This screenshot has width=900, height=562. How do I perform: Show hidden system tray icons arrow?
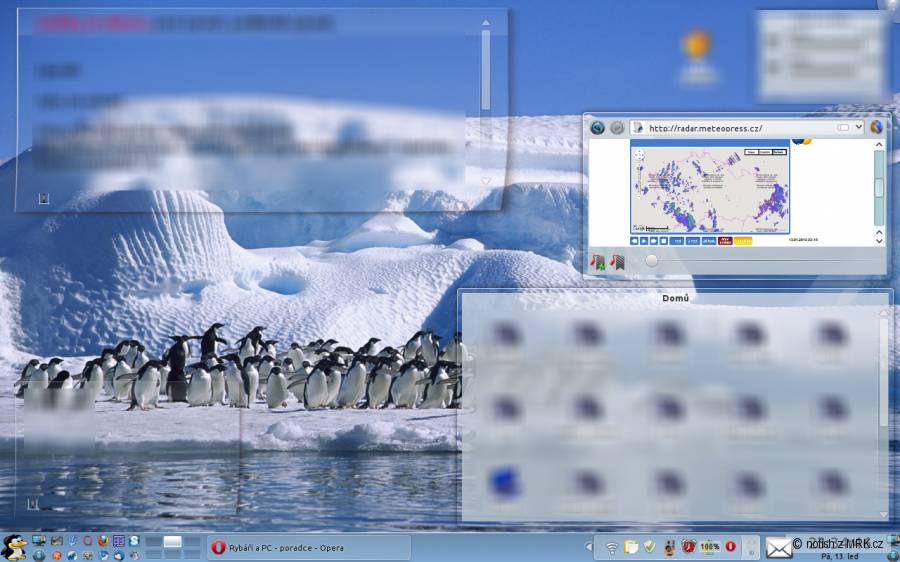pos(589,547)
